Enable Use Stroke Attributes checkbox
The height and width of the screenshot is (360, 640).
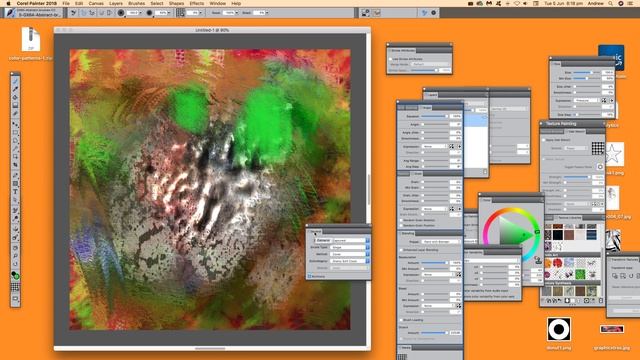tap(391, 59)
